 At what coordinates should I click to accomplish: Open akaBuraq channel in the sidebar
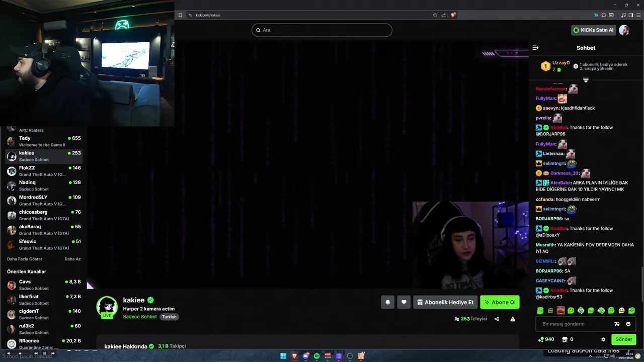pos(44,230)
